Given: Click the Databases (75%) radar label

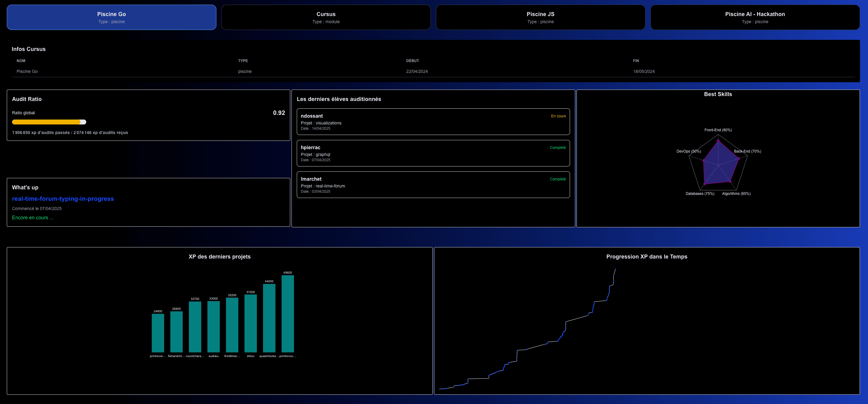Looking at the screenshot, I should click(x=700, y=194).
